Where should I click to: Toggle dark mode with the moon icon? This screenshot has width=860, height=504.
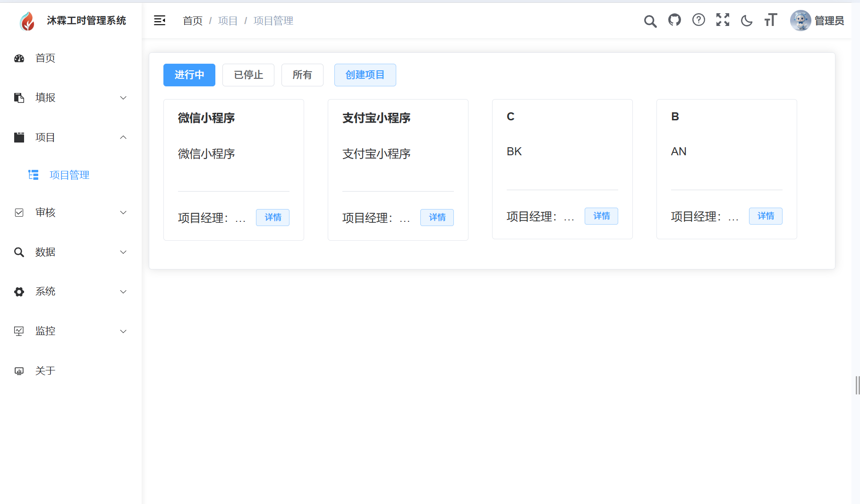coord(746,21)
